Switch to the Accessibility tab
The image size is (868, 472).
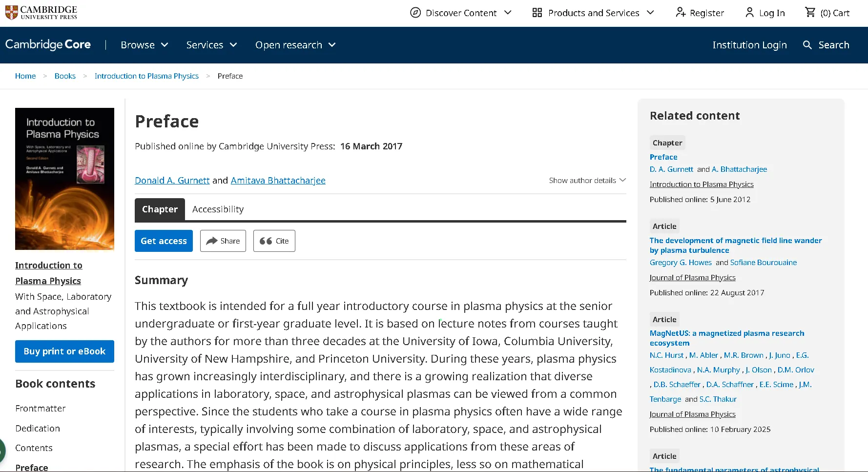(218, 209)
